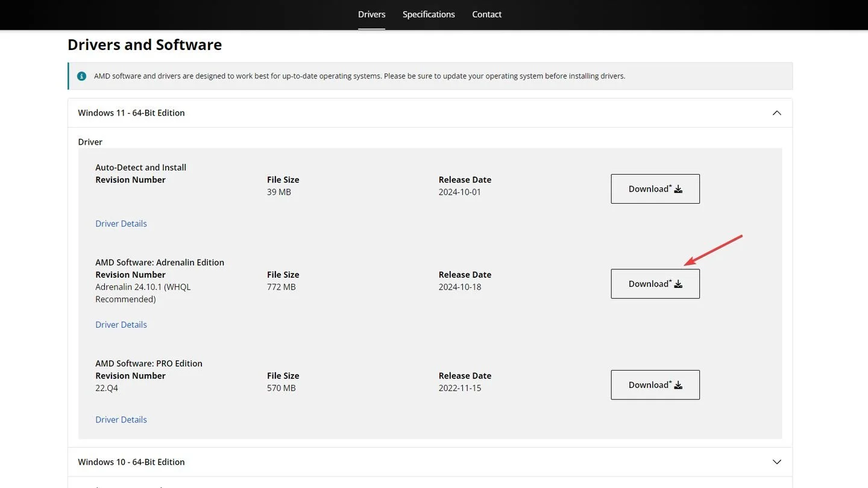Click the Windows 10 - 64-Bit Edition header text
The width and height of the screenshot is (868, 488).
pos(131,462)
